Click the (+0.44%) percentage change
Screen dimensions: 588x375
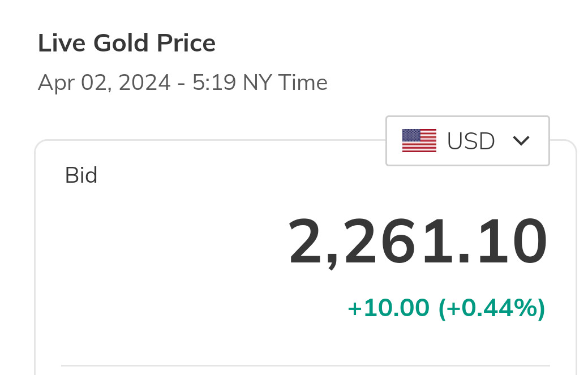pyautogui.click(x=492, y=308)
